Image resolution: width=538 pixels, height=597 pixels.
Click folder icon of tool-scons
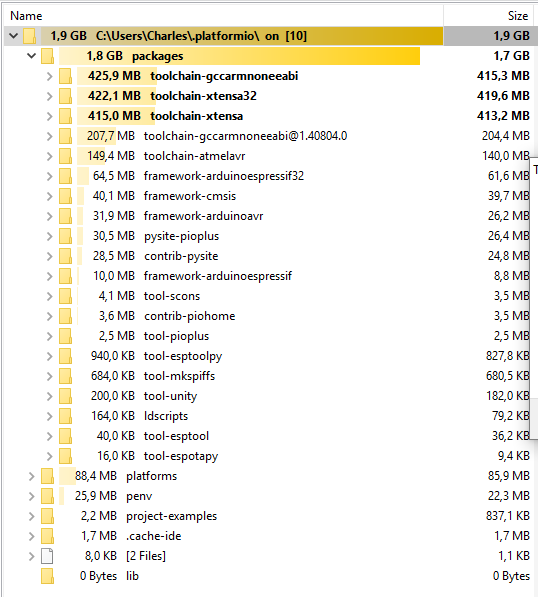pyautogui.click(x=65, y=296)
